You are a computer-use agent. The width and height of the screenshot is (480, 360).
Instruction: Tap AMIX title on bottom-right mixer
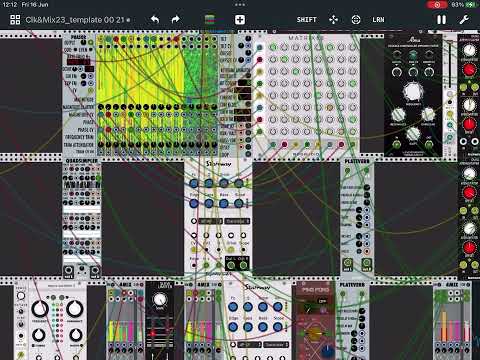pyautogui.click(x=452, y=284)
